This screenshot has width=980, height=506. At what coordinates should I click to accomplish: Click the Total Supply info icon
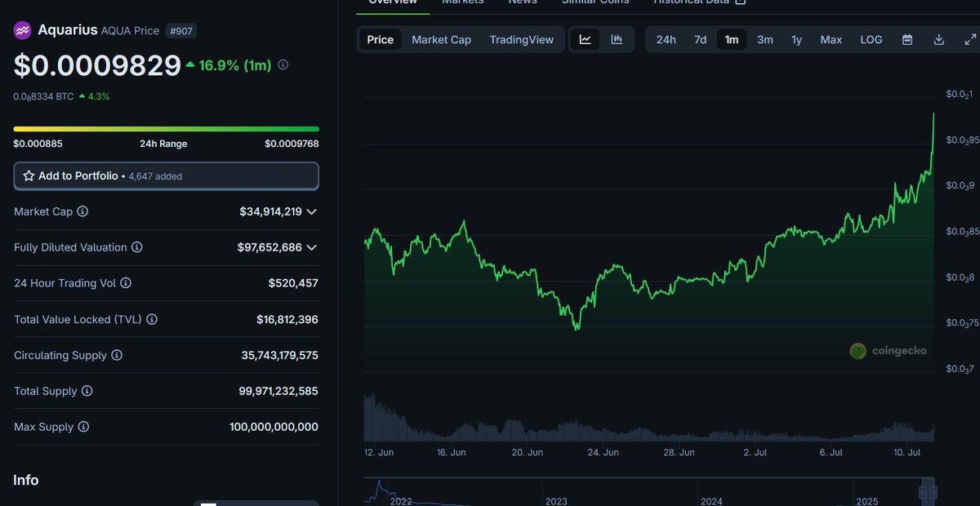point(87,391)
